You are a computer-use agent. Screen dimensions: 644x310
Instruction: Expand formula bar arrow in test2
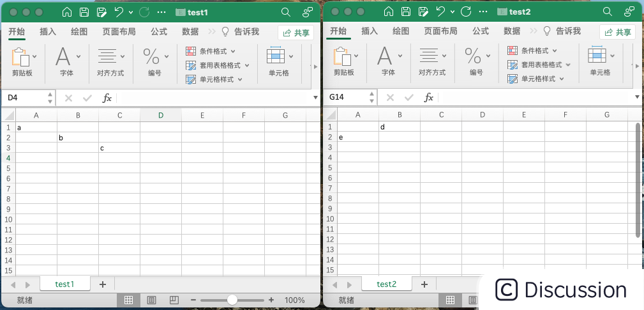[637, 97]
